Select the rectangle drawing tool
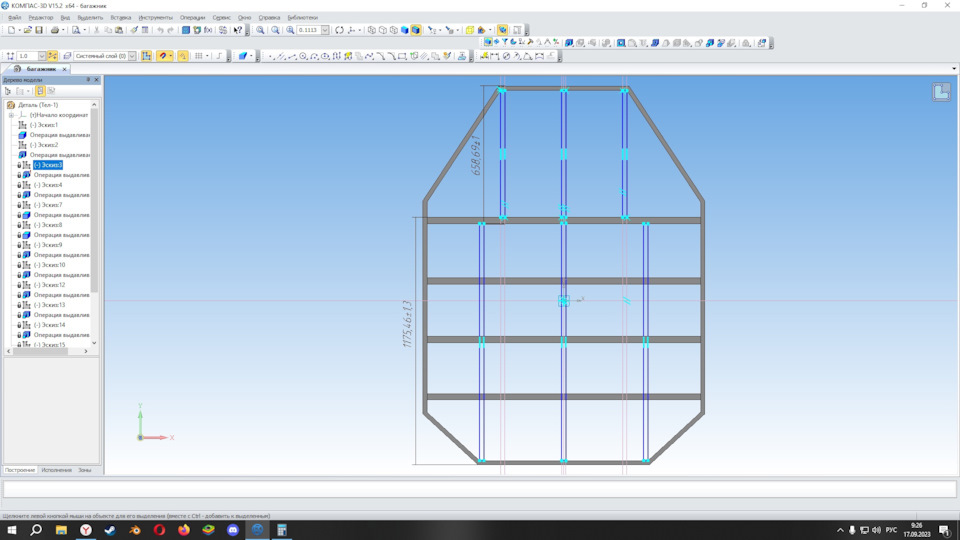Screen dimensions: 960x540 [402, 56]
